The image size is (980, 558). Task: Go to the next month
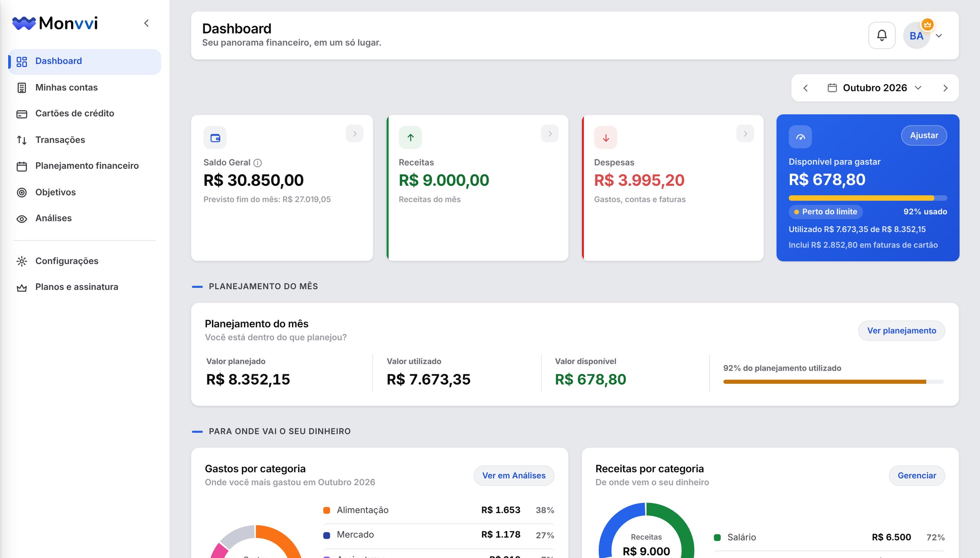945,88
